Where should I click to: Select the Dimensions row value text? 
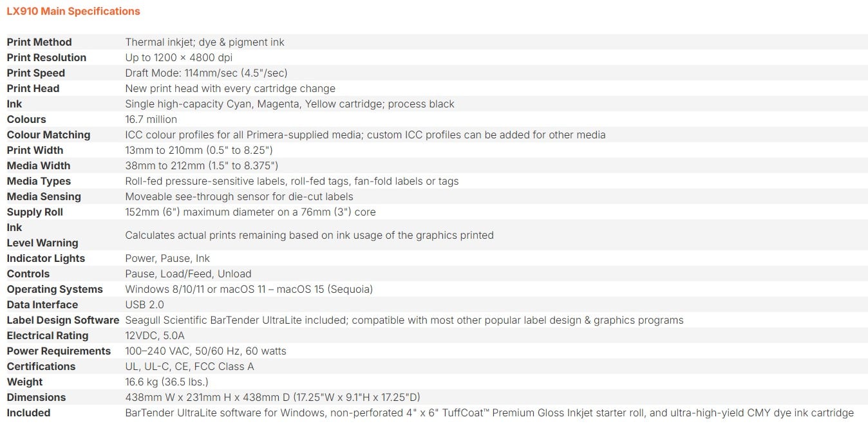272,397
